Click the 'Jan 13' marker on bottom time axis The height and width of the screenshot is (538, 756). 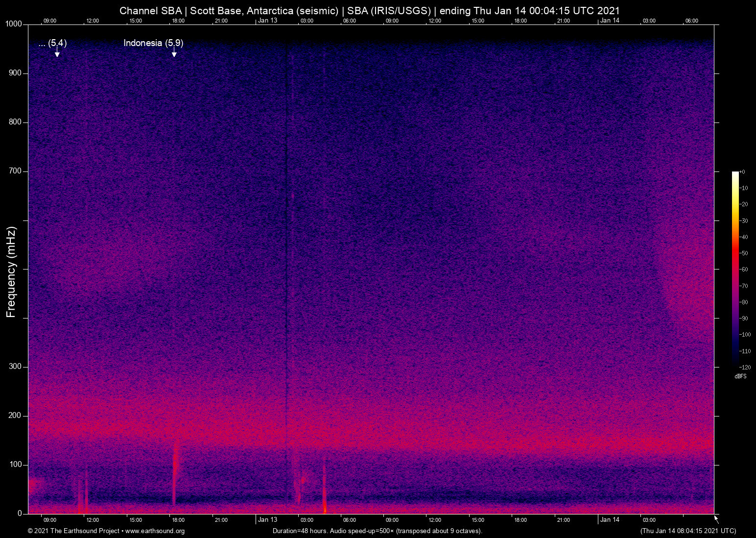pos(267,520)
